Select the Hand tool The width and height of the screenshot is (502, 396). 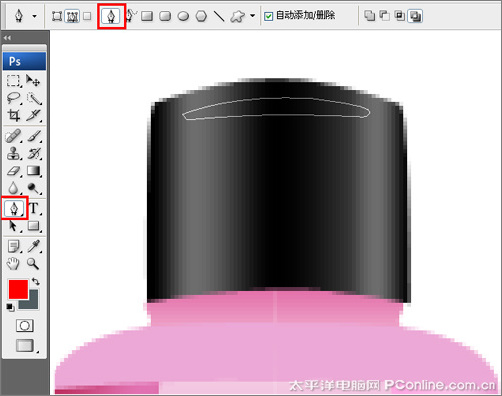click(13, 263)
